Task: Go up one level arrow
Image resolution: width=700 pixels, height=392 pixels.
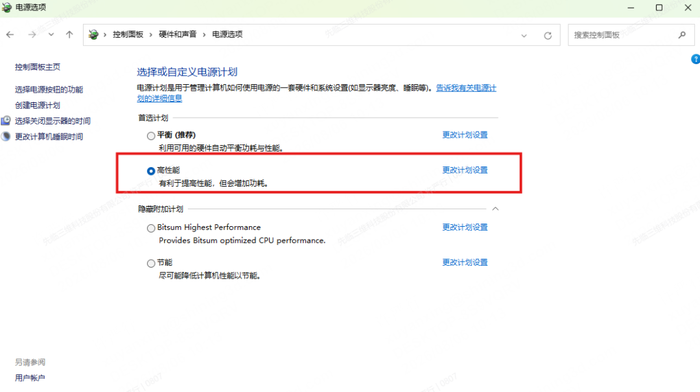Action: [x=69, y=34]
